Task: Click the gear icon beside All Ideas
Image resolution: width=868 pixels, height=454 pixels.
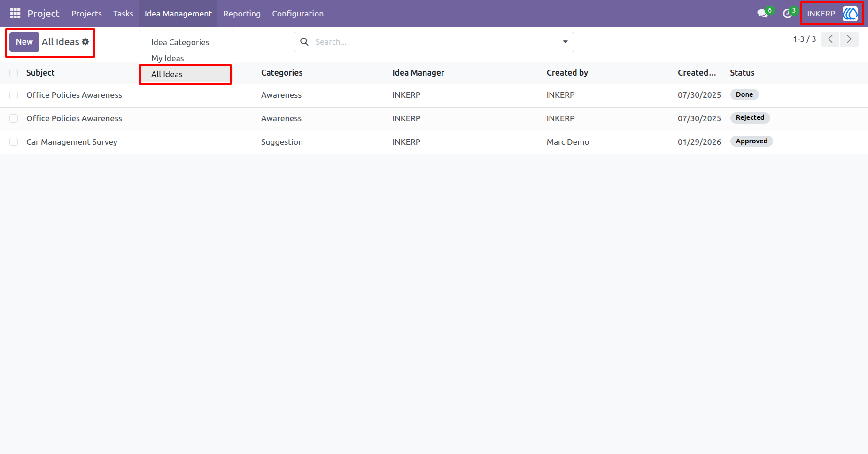Action: point(85,42)
